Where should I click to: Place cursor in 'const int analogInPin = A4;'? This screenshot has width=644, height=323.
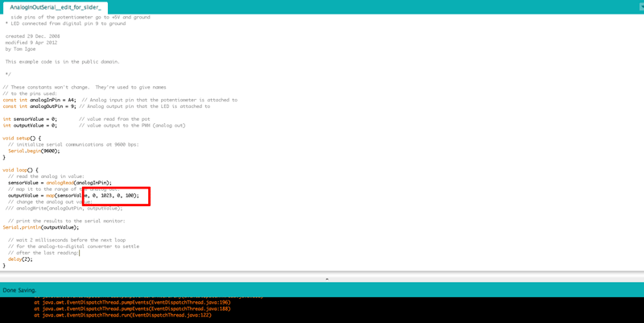tap(39, 100)
